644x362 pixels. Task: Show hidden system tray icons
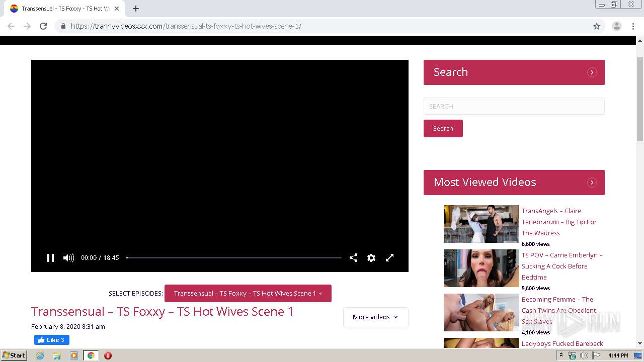561,355
